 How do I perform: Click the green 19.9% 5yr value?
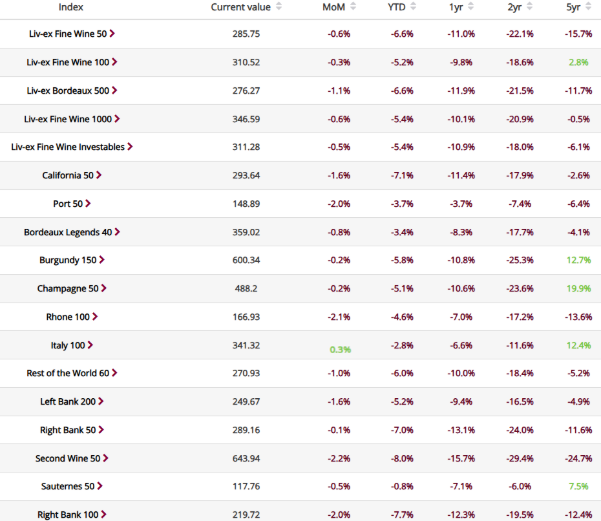click(x=578, y=288)
